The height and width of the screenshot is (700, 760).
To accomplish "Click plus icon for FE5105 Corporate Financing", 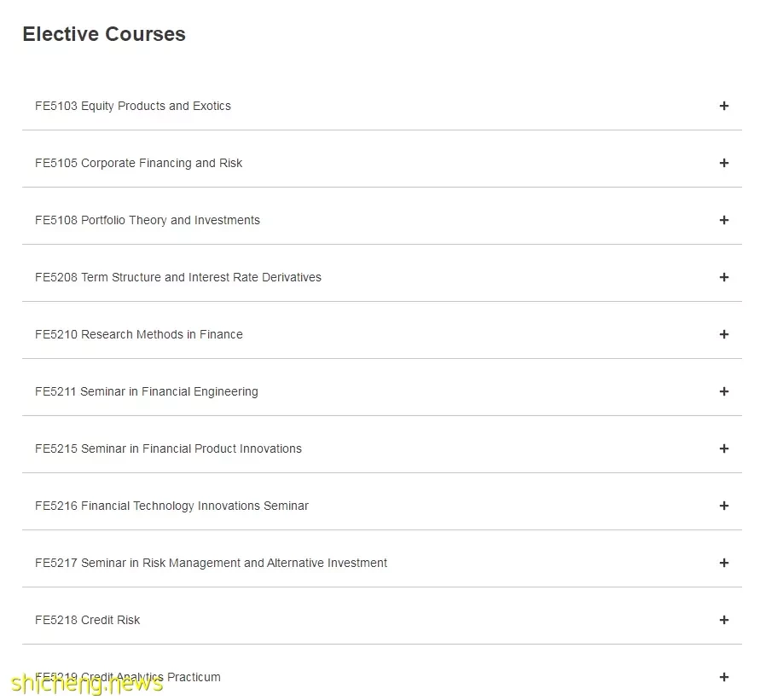I will pos(723,163).
